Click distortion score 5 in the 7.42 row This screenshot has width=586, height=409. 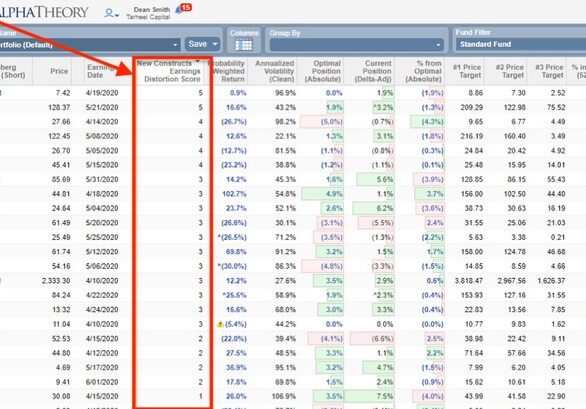201,93
